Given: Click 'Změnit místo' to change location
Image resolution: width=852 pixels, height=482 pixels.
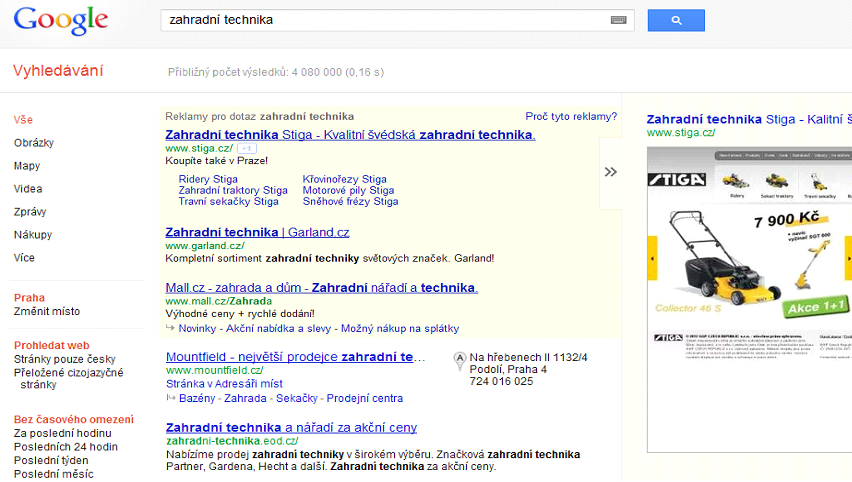Looking at the screenshot, I should 47,311.
